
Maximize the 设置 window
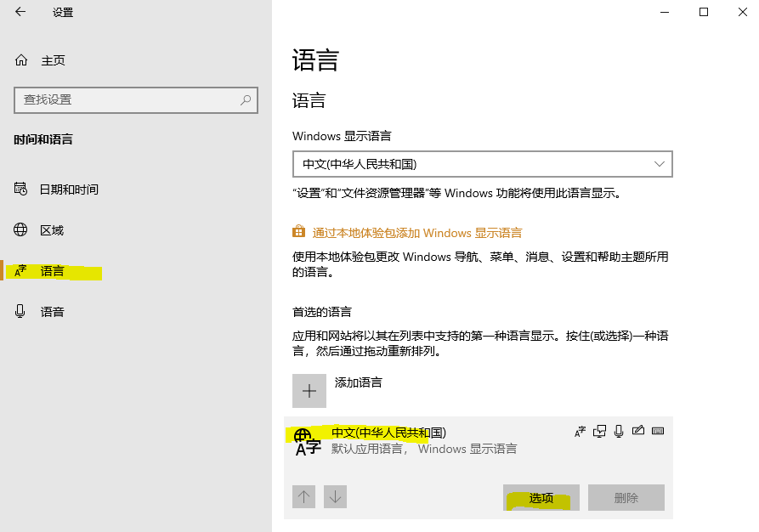[x=704, y=12]
